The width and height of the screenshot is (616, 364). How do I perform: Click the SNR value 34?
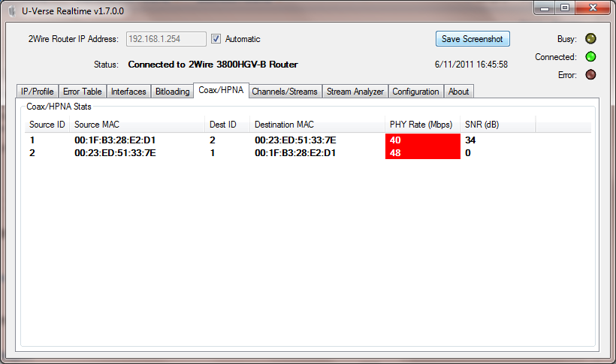click(470, 140)
